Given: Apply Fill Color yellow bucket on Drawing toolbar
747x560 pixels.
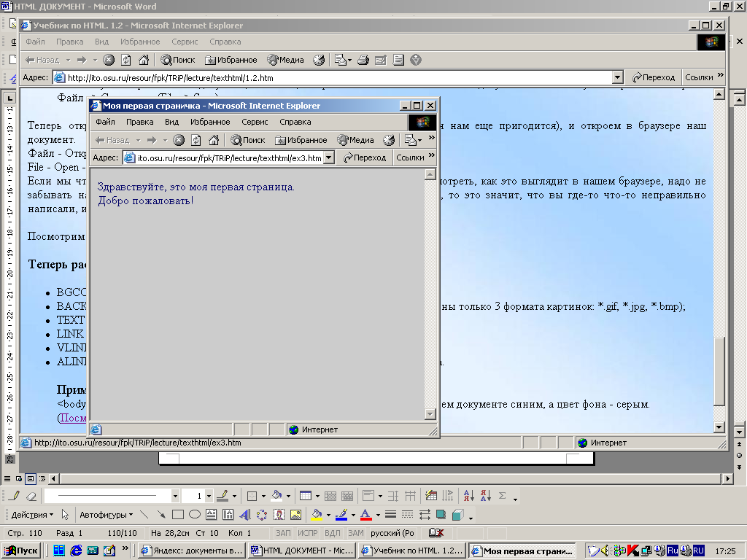Looking at the screenshot, I should pyautogui.click(x=317, y=515).
